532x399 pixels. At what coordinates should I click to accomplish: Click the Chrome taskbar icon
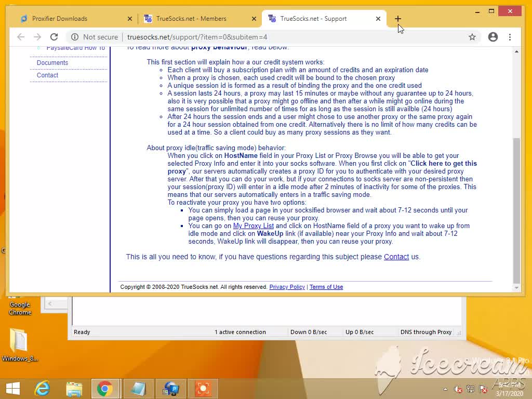click(x=105, y=389)
